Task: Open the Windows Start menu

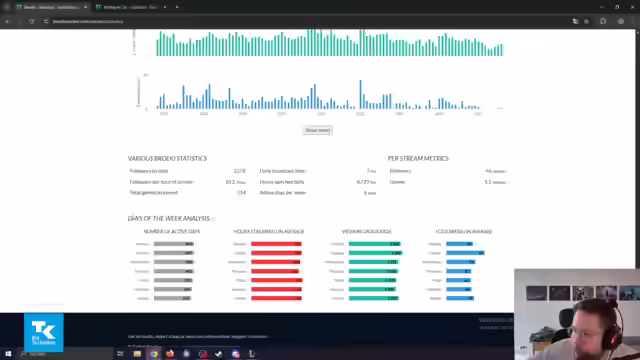Action: [8, 354]
